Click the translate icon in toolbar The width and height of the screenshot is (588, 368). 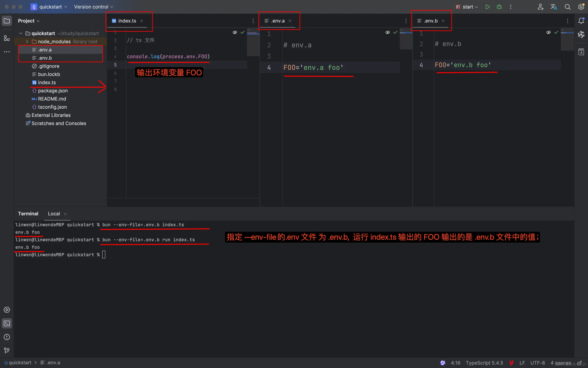point(554,7)
